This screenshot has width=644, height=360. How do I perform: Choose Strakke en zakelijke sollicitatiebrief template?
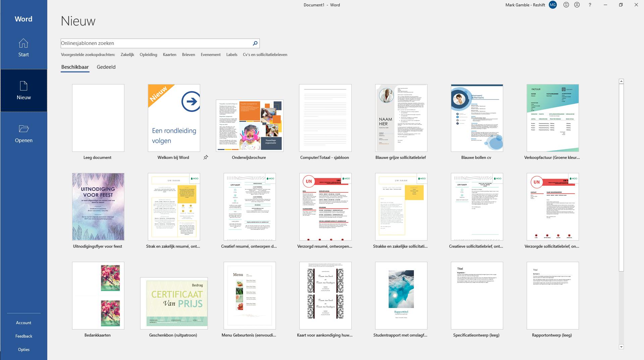(x=401, y=207)
